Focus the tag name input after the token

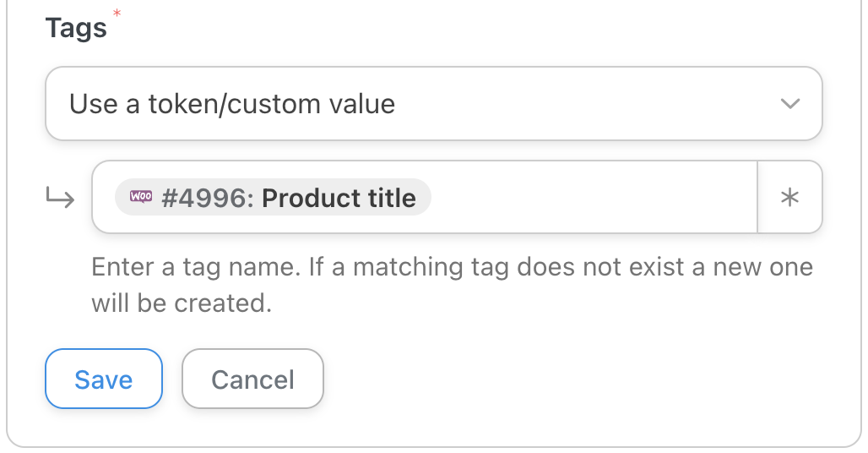tap(591, 198)
